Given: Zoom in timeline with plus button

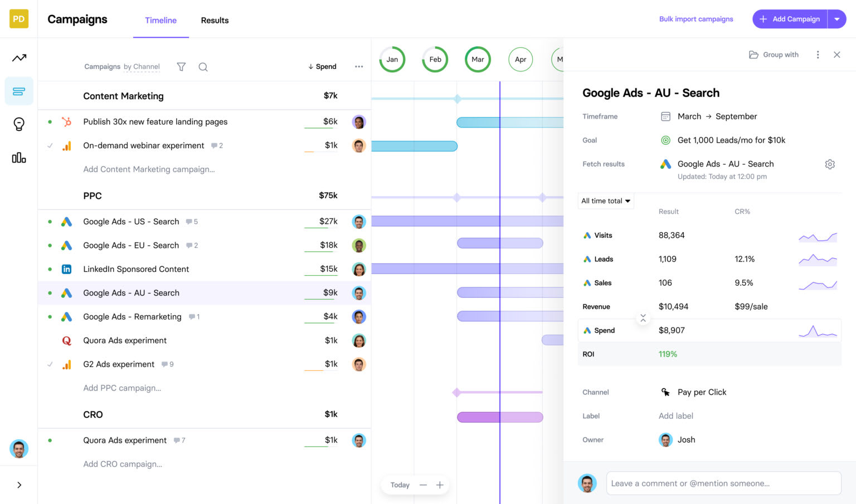Looking at the screenshot, I should click(440, 485).
